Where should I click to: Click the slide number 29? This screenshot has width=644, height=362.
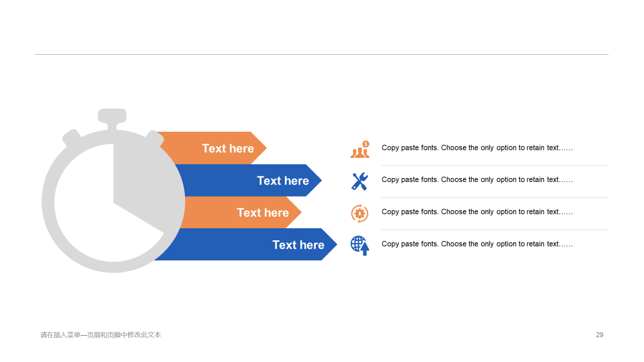pyautogui.click(x=600, y=335)
